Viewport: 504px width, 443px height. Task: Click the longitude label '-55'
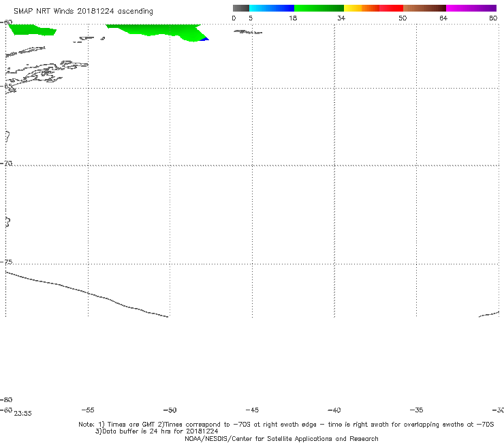(x=88, y=410)
